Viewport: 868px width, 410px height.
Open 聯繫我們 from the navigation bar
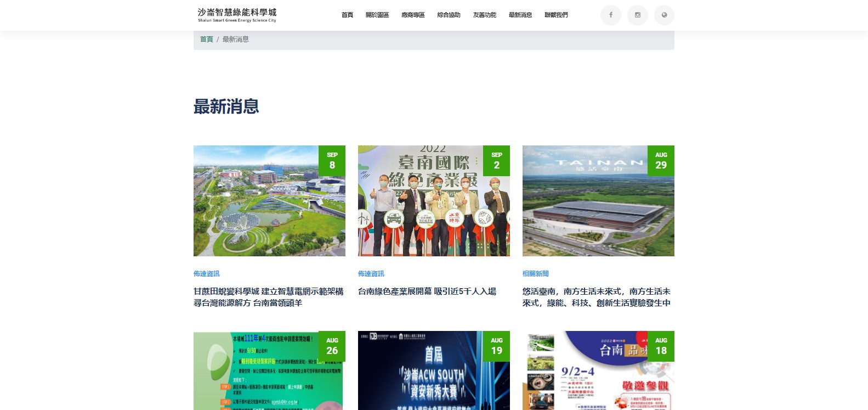point(556,15)
